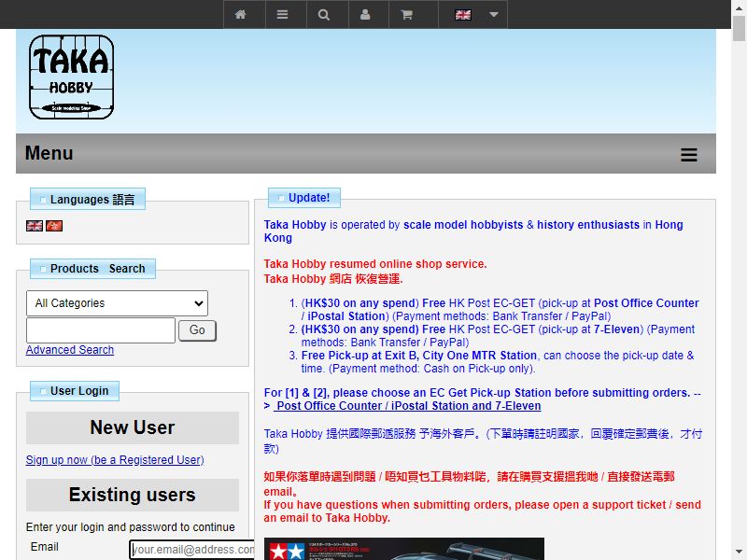
Task: Open the All Categories dropdown
Action: pos(118,303)
